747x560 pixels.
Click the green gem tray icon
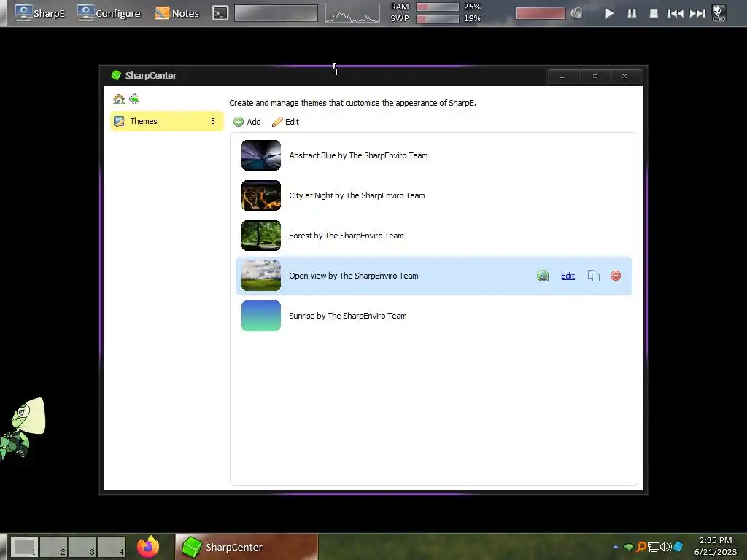click(x=628, y=547)
